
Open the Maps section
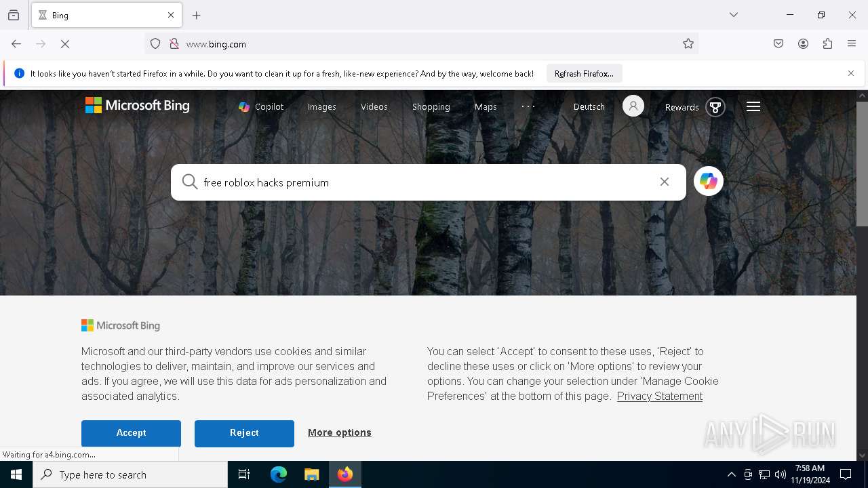tap(486, 106)
